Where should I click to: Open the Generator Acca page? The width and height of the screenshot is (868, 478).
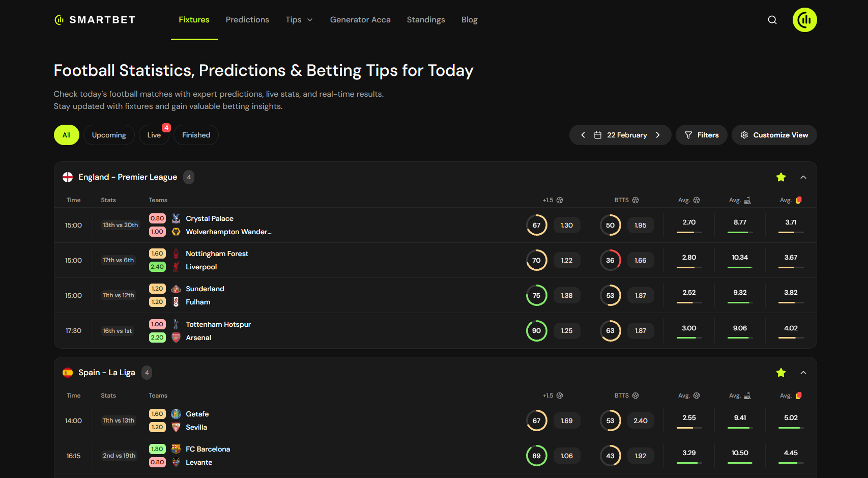360,20
